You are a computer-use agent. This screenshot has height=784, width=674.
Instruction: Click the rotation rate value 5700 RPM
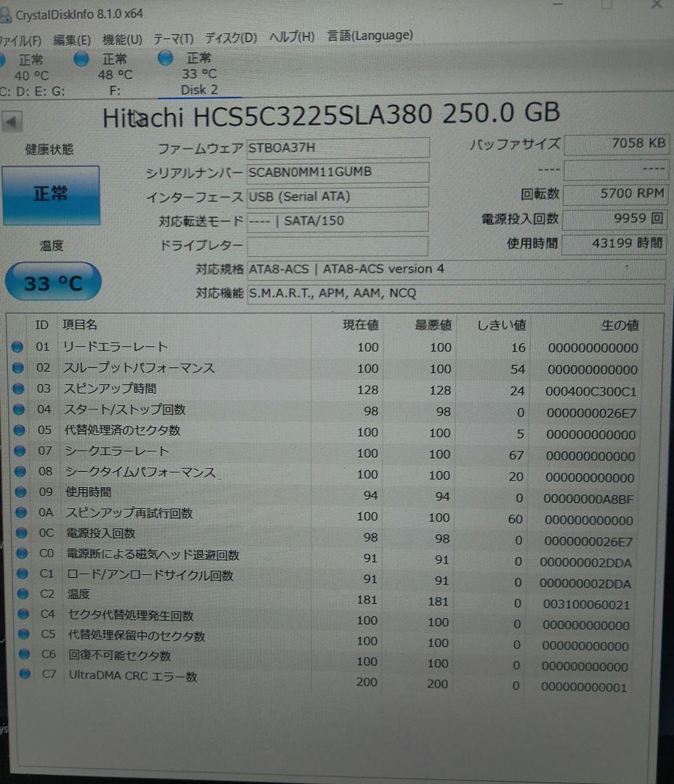point(615,194)
